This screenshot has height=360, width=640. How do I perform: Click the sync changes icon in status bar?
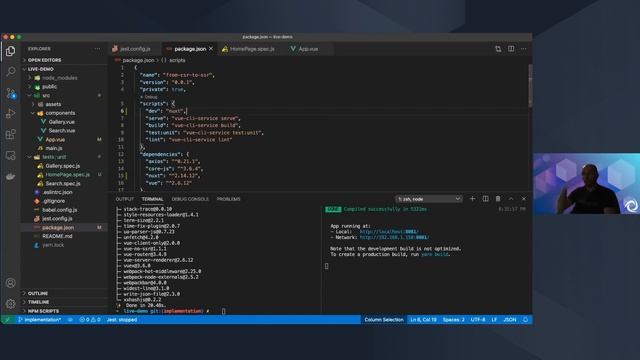[x=70, y=320]
